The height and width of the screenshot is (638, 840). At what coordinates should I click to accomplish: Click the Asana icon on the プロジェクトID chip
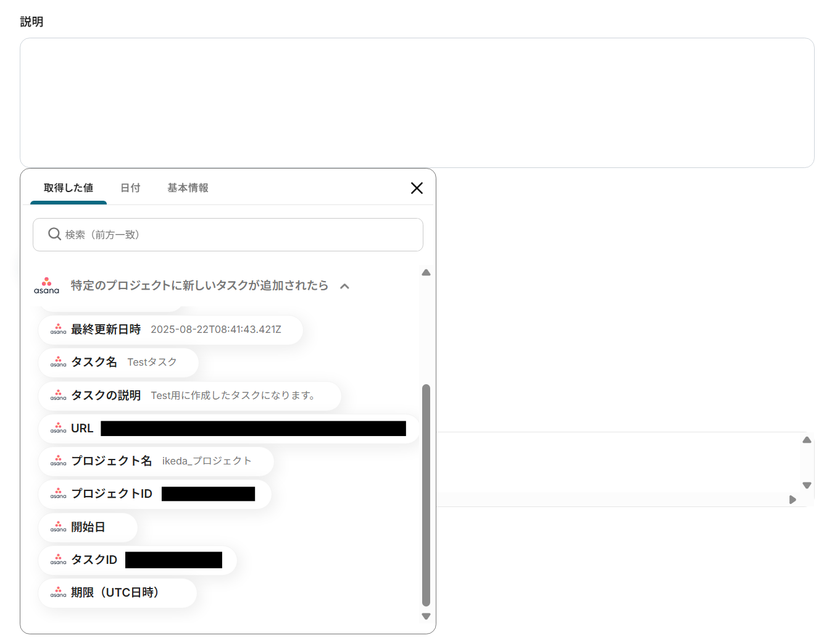point(58,494)
